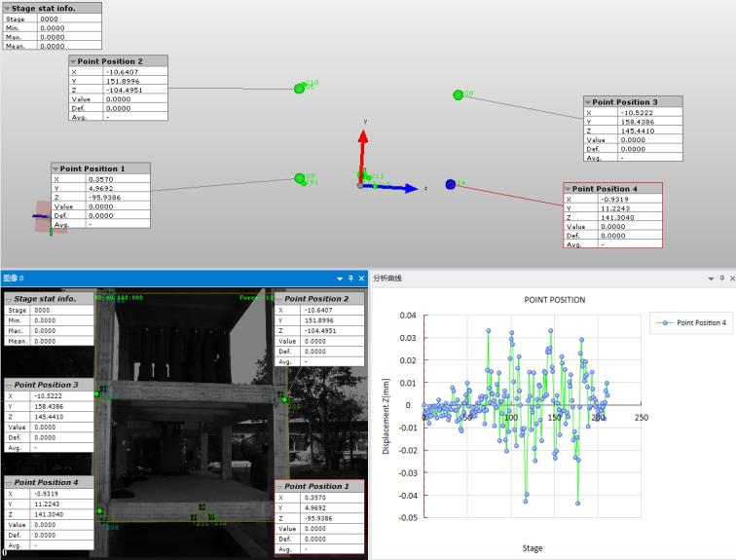Select green marker linked to Point Position 2 in 3D view
This screenshot has width=736, height=560.
[x=300, y=89]
